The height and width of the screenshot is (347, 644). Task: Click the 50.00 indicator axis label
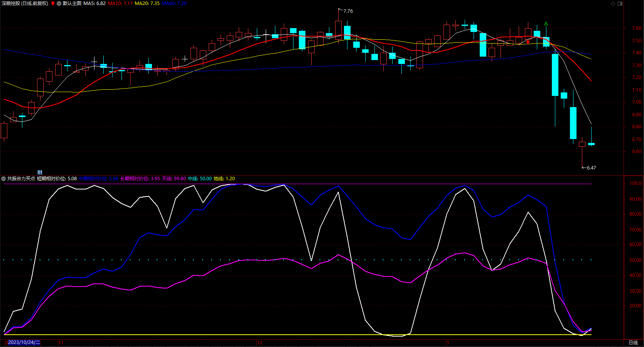point(636,260)
